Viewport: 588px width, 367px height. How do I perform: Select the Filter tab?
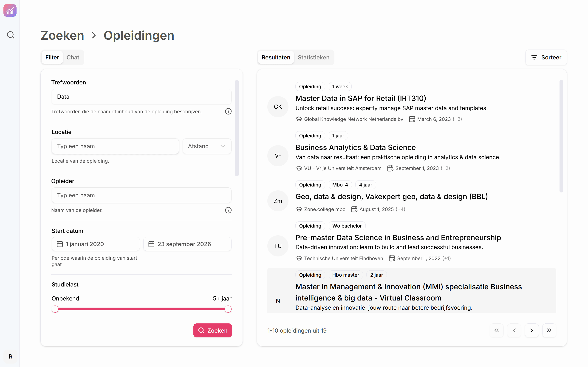[x=52, y=58]
